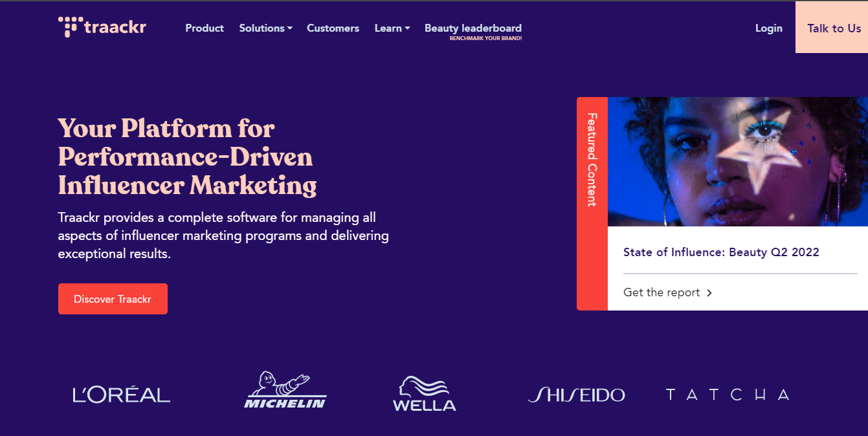Image resolution: width=868 pixels, height=436 pixels.
Task: Click the Tatcha brand logo
Action: [x=728, y=395]
